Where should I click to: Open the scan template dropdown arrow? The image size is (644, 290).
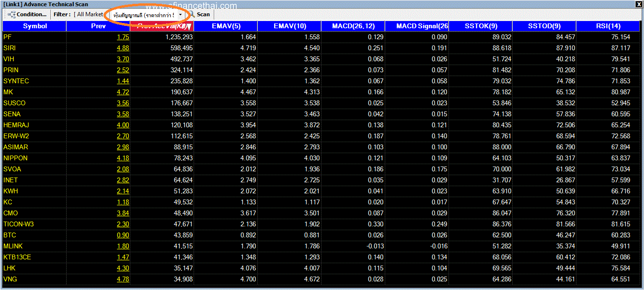(180, 14)
